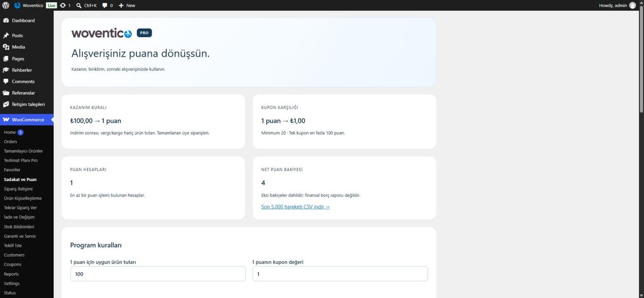Download Son 5.000 hareketi CSV
This screenshot has height=298, width=644.
coord(295,207)
